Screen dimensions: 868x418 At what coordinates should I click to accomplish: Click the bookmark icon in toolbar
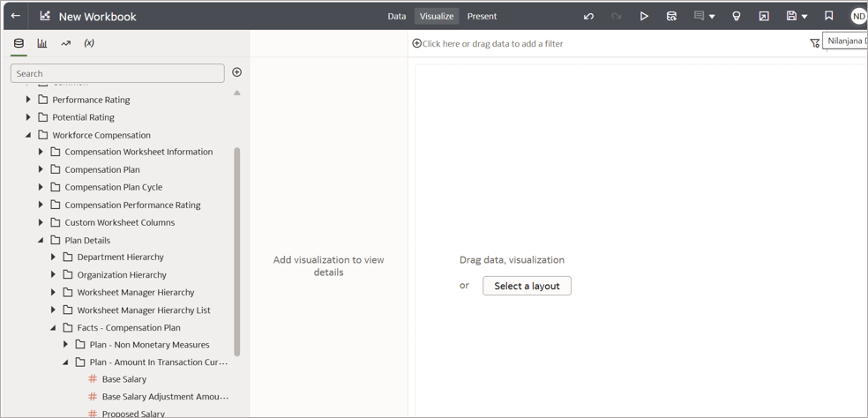(828, 16)
